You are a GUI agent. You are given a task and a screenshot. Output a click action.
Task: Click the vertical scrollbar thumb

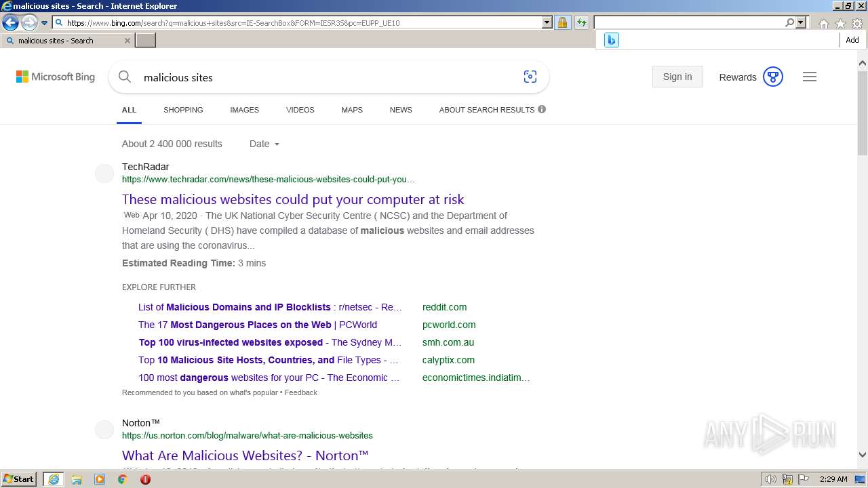[863, 113]
